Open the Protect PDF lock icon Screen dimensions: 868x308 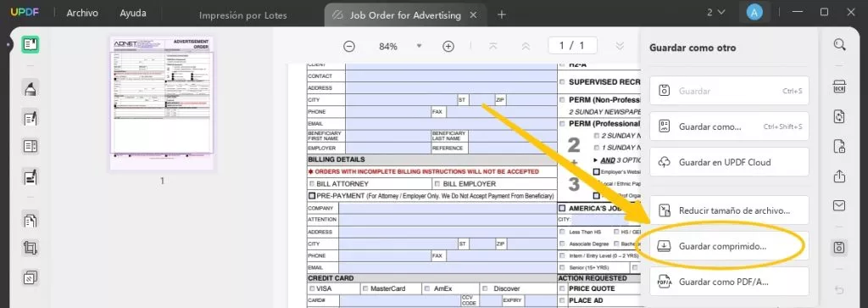pos(839,146)
